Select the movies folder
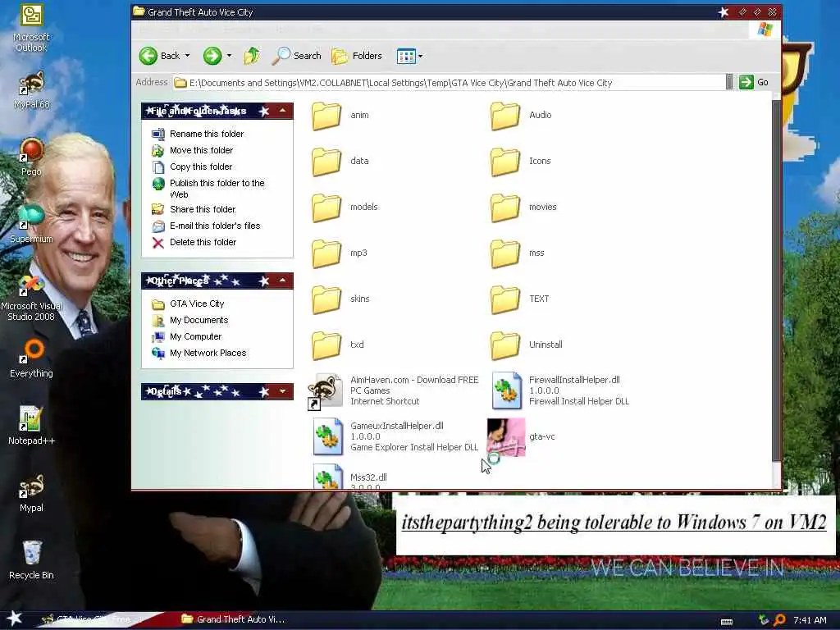This screenshot has height=630, width=840. 523,208
